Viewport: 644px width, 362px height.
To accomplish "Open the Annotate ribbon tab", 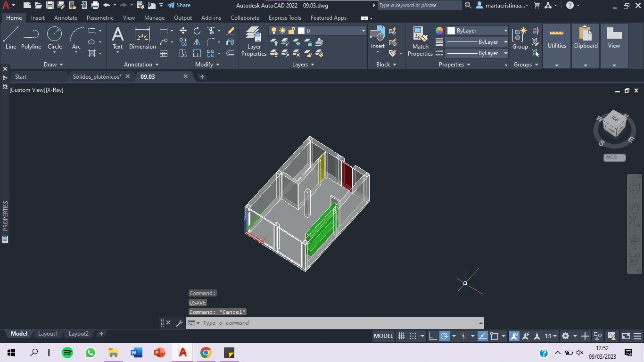I will point(66,18).
